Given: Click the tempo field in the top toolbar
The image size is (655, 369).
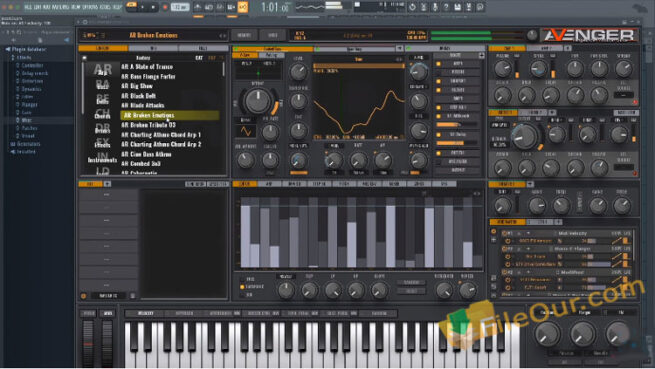Looking at the screenshot, I should coord(180,7).
